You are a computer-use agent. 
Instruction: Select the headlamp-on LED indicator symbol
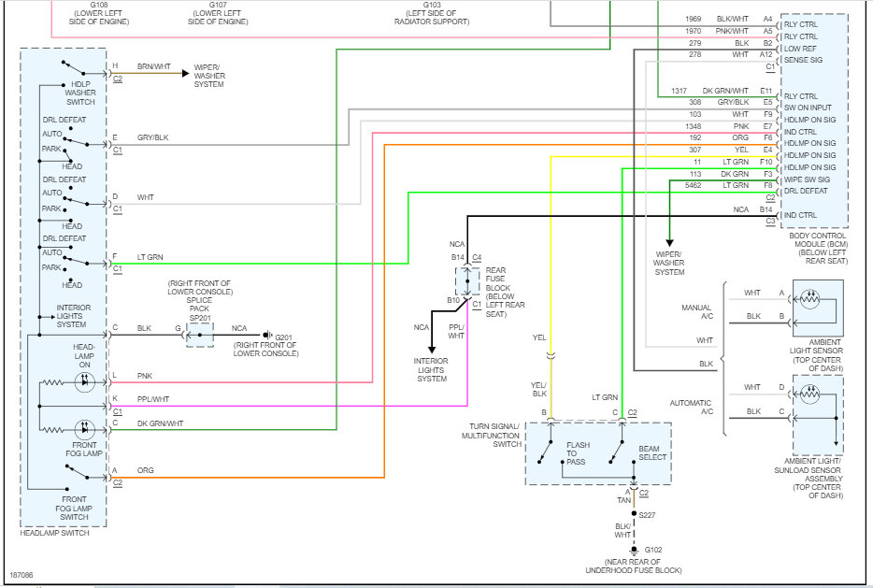point(85,382)
